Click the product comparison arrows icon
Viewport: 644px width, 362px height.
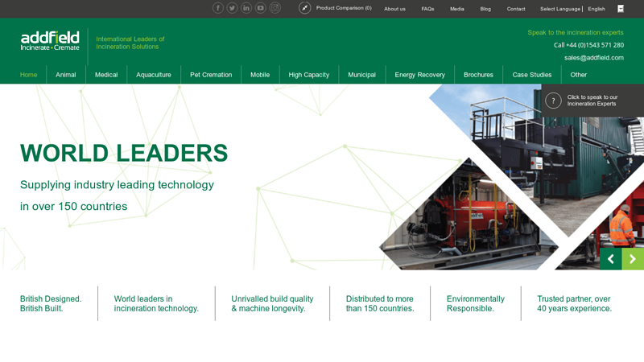tap(305, 8)
